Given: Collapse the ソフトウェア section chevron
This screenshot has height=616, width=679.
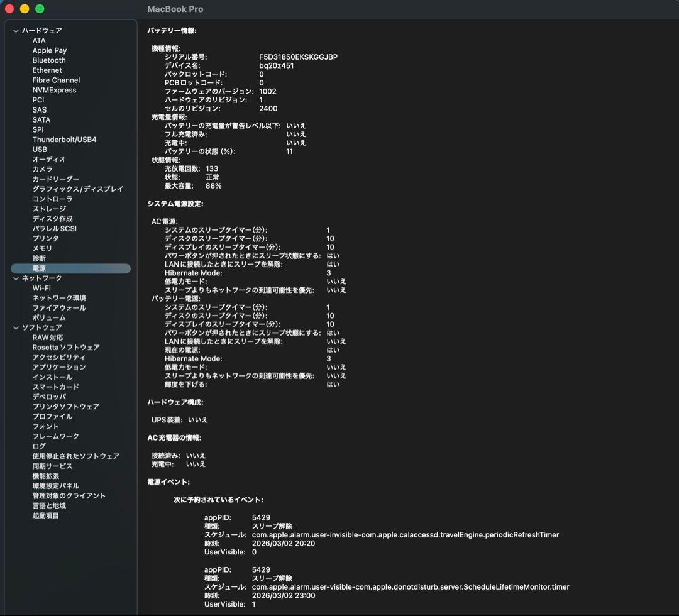Looking at the screenshot, I should (16, 327).
